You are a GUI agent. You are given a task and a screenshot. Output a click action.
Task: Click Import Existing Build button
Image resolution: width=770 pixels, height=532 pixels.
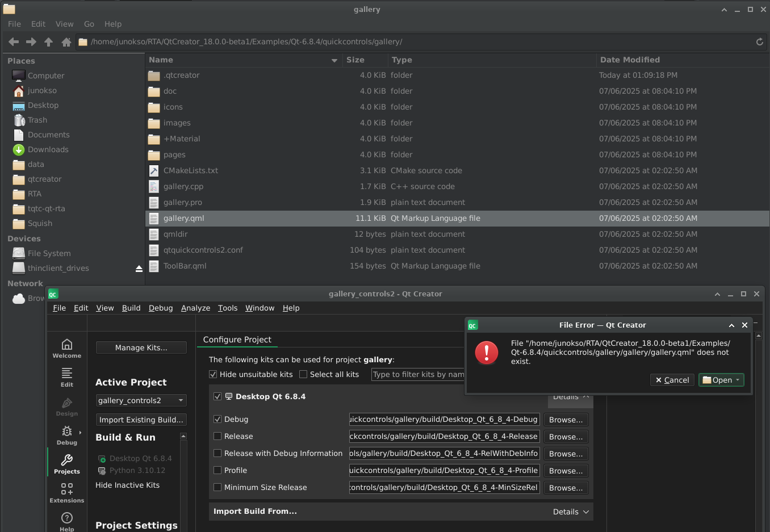click(x=141, y=420)
